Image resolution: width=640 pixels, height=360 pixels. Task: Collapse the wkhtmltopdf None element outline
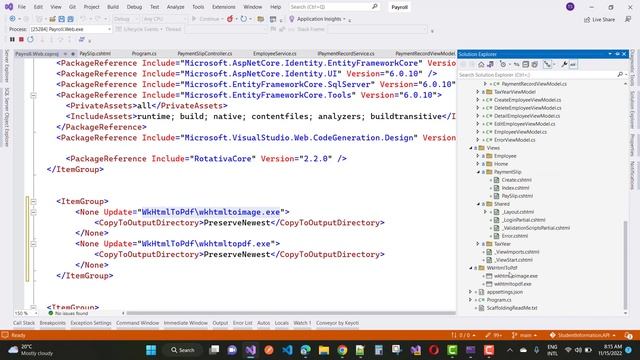(x=33, y=244)
